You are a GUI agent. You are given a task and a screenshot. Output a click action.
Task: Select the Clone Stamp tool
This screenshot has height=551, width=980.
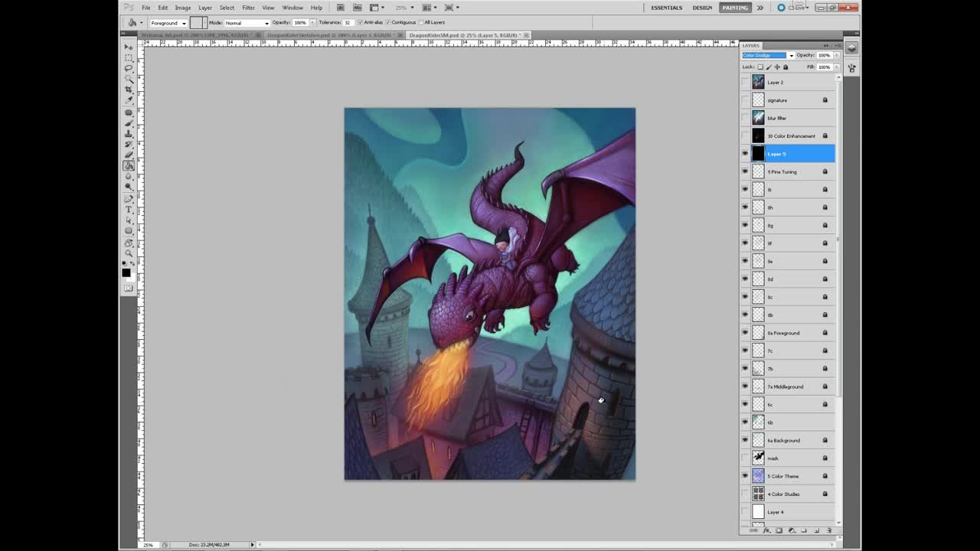coord(129,133)
